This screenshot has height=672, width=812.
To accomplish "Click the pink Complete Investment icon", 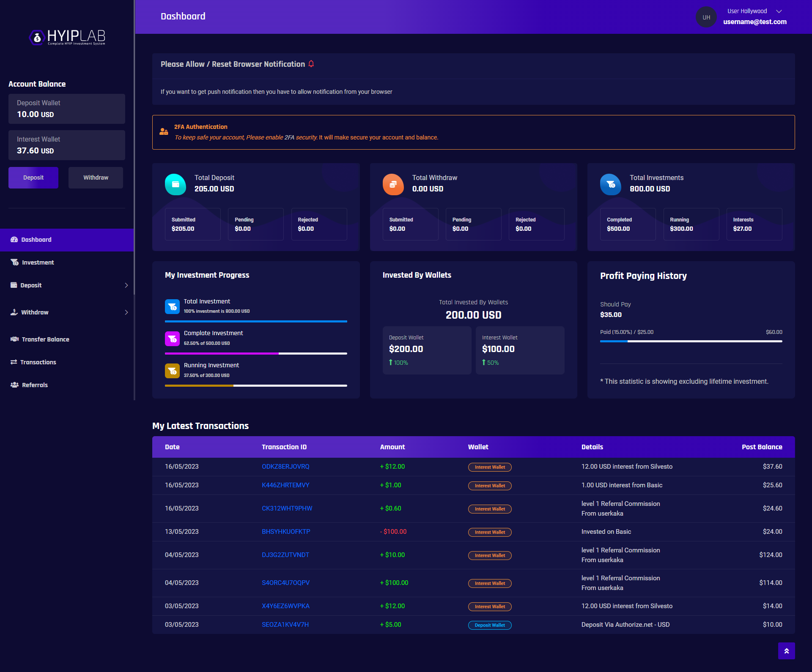I will (172, 339).
